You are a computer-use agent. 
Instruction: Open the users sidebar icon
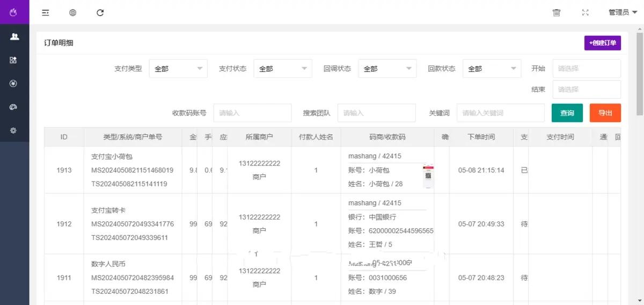14,37
